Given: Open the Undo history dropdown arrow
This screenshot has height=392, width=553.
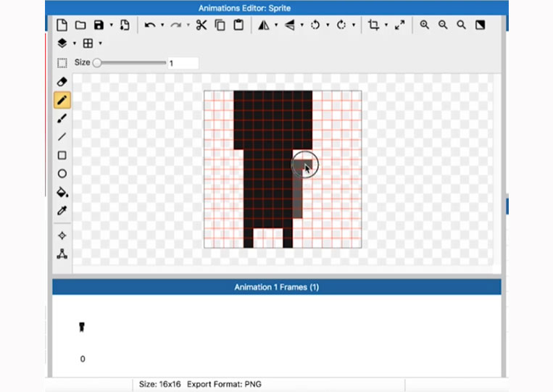Looking at the screenshot, I should coord(162,25).
